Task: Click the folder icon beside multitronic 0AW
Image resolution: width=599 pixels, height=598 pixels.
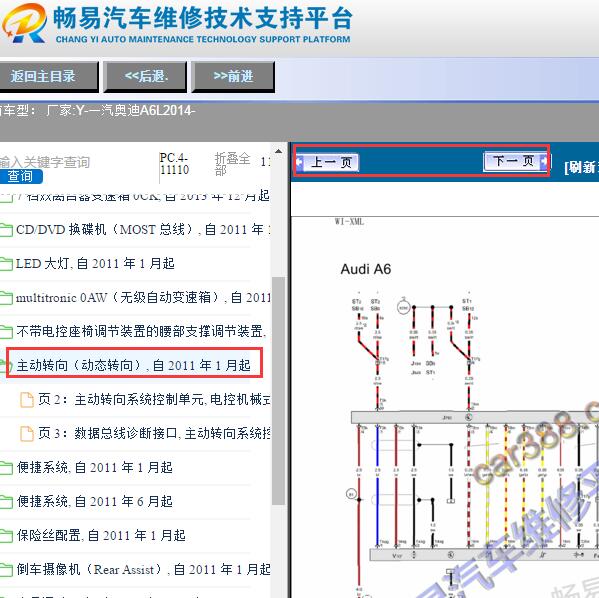Action: (6, 298)
